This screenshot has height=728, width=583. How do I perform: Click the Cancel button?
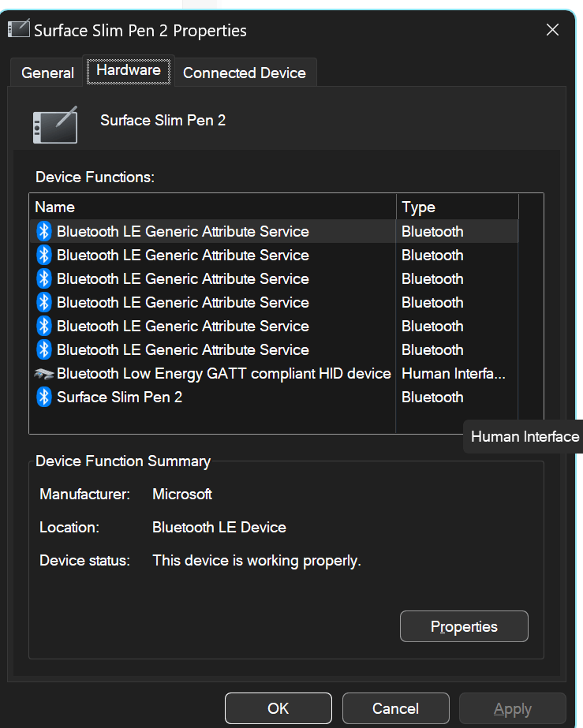click(x=395, y=708)
